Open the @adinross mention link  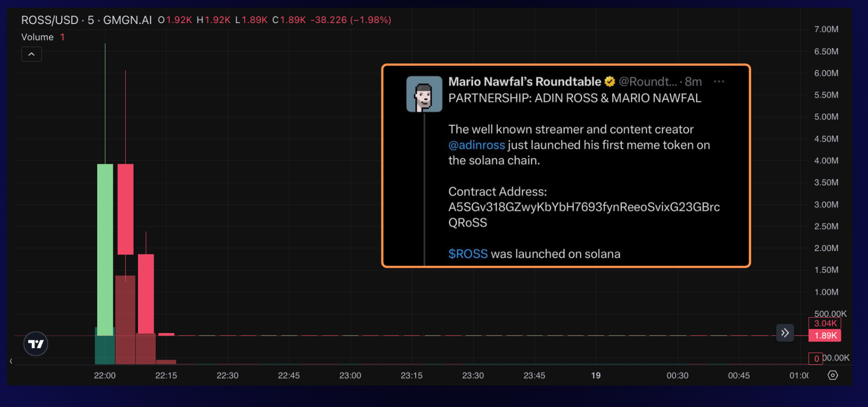coord(477,145)
